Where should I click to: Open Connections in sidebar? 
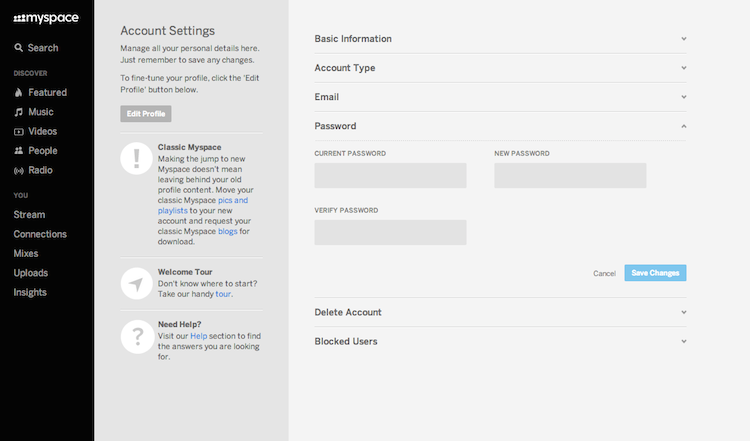pos(40,234)
